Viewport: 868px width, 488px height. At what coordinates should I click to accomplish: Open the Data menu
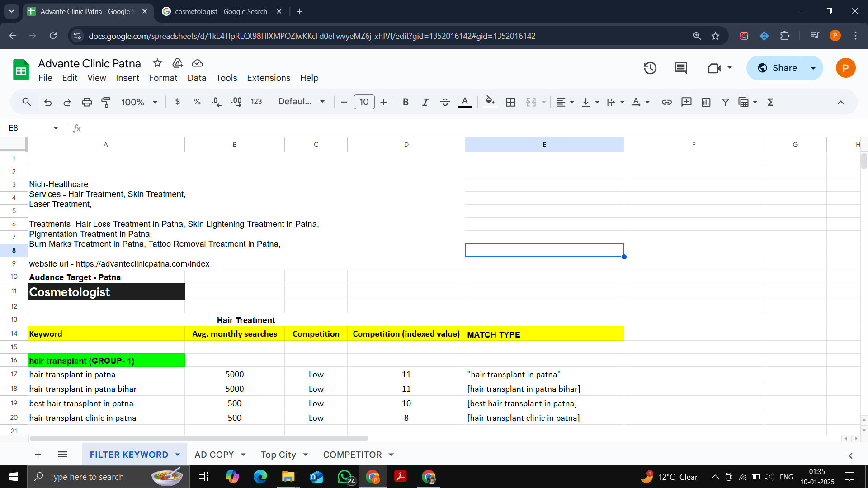click(x=197, y=78)
